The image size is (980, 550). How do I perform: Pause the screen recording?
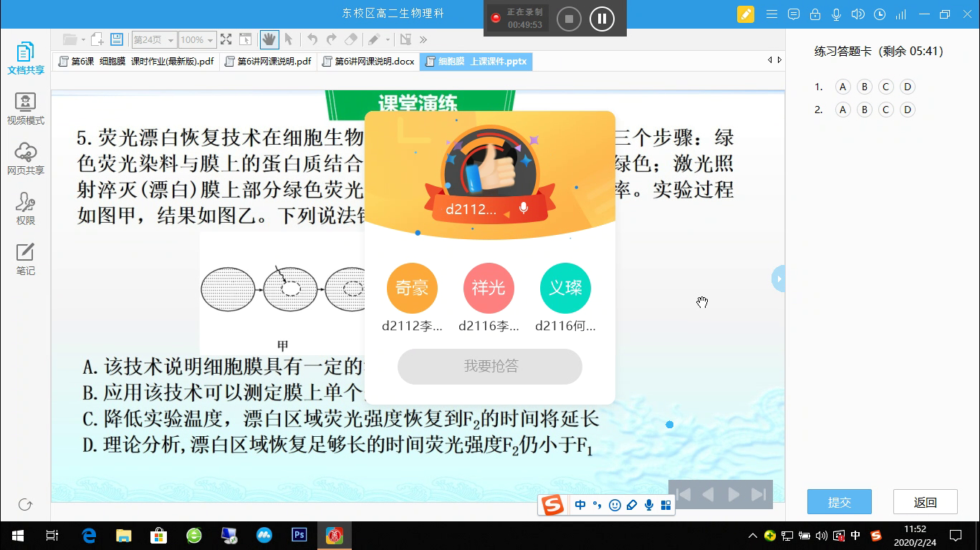(x=602, y=19)
